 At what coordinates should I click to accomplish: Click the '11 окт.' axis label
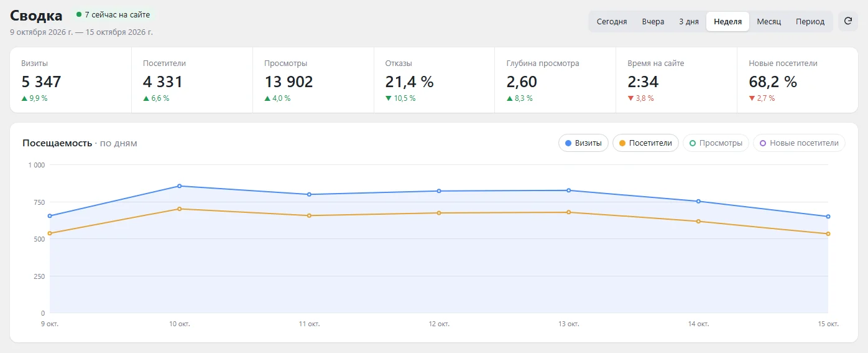click(x=309, y=324)
